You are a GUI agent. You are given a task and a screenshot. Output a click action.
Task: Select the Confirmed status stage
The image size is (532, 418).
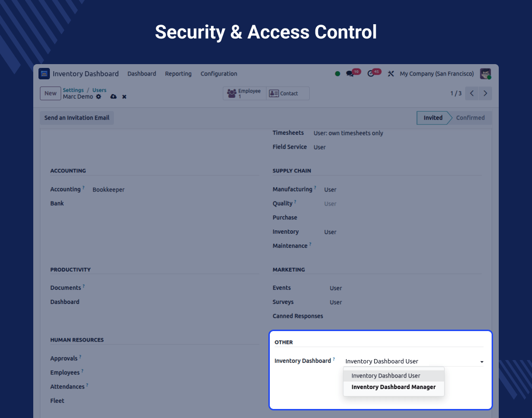470,118
